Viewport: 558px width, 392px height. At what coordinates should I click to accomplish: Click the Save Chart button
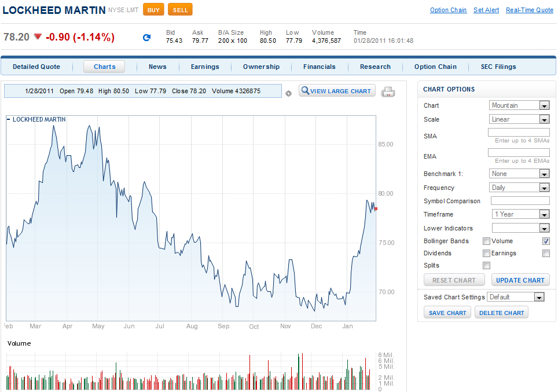(x=447, y=313)
